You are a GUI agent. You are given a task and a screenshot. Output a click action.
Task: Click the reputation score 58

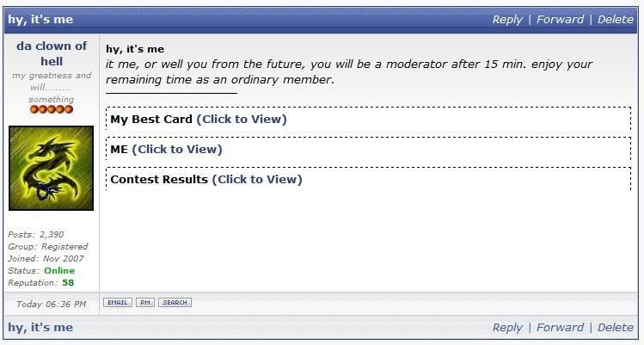tap(68, 282)
